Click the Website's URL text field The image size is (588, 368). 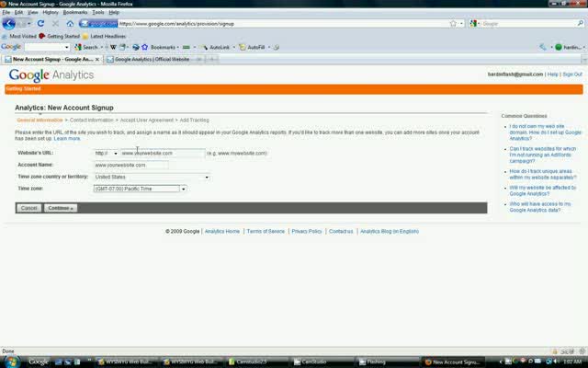point(163,154)
